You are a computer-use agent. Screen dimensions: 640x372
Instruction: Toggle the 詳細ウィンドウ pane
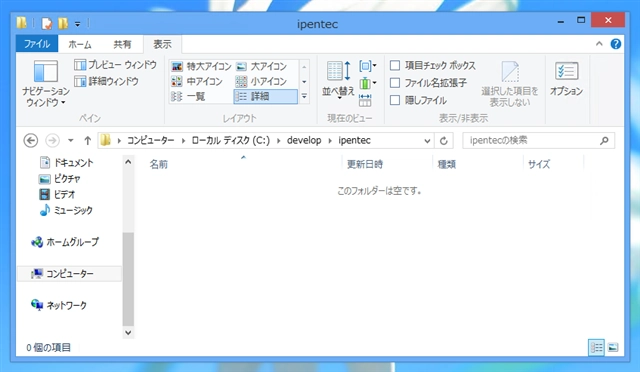coord(106,81)
